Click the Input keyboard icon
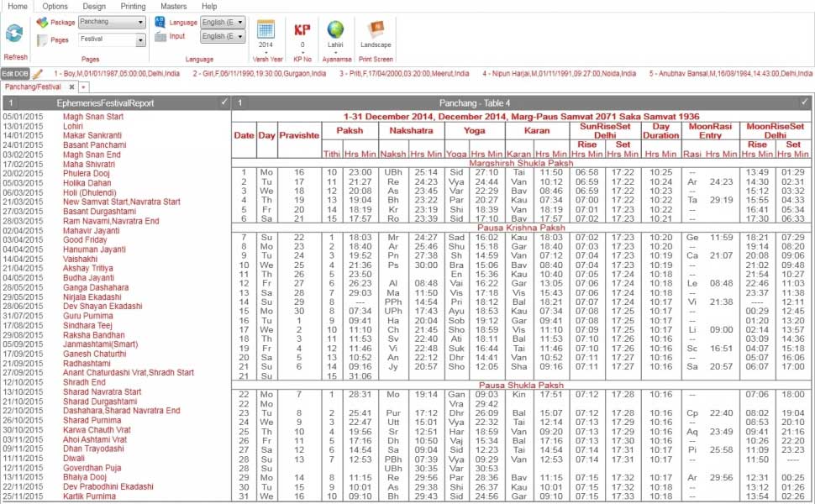Viewport: 815px width, 504px height. pyautogui.click(x=160, y=36)
